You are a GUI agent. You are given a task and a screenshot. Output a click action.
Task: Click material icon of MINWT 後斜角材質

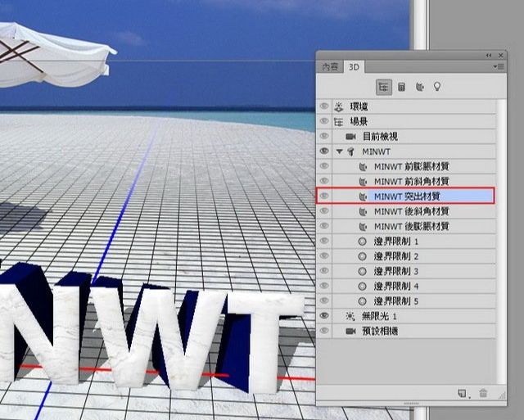[363, 211]
